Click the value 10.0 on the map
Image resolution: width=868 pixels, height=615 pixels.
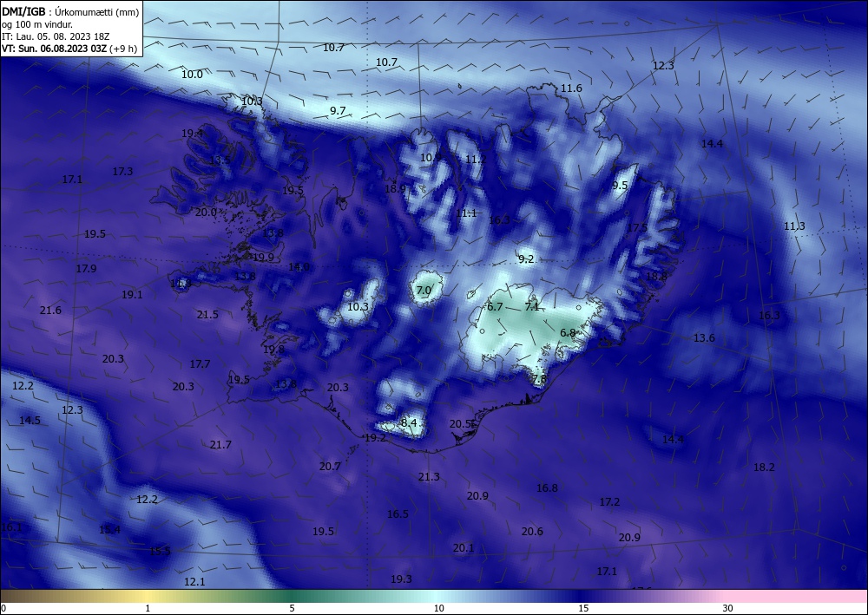[192, 74]
